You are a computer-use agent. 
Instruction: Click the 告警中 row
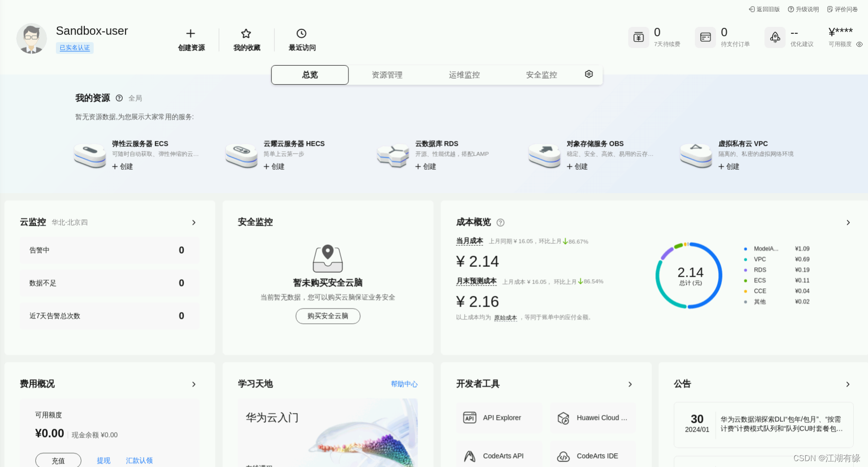click(x=109, y=250)
